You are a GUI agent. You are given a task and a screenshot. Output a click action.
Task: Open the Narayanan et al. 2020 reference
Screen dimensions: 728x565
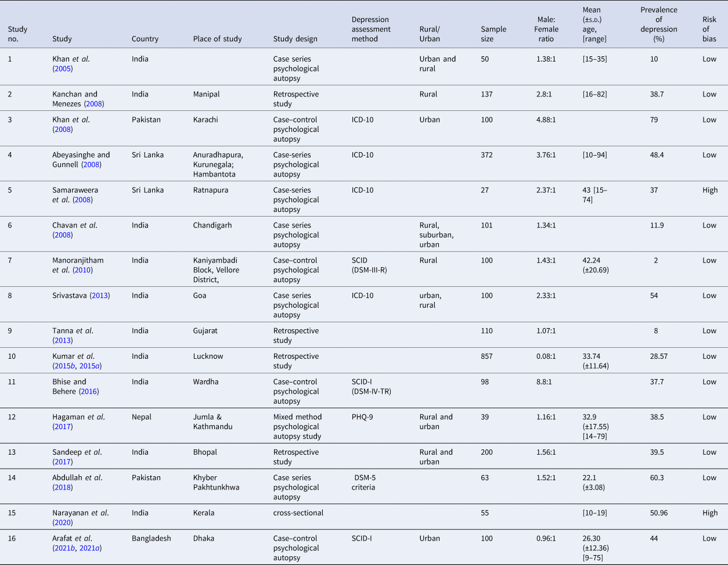point(63,523)
